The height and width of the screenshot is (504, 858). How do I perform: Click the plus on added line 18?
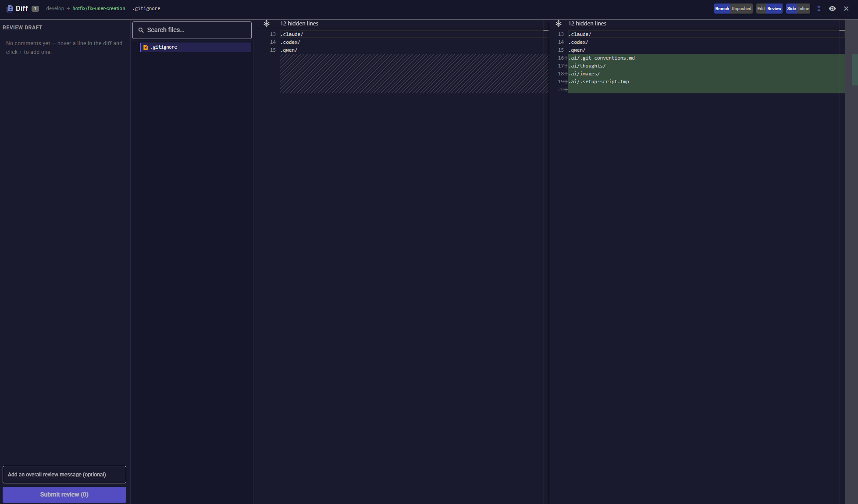[566, 74]
